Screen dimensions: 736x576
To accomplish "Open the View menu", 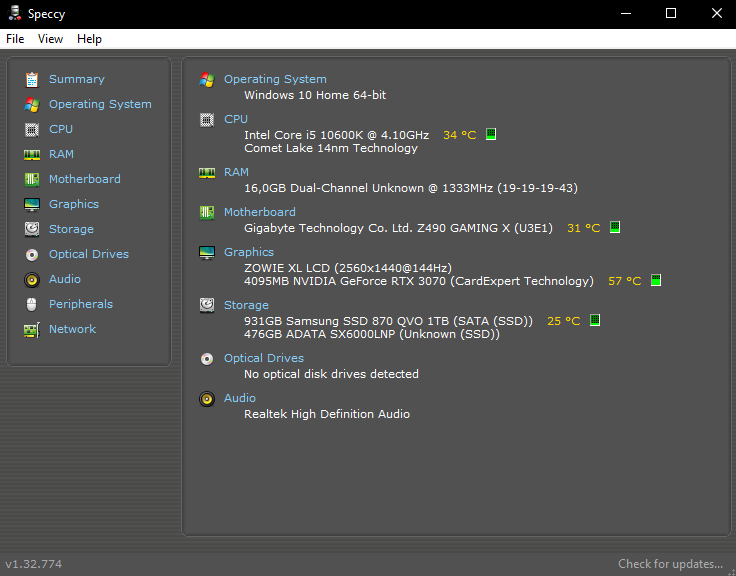I will (x=50, y=39).
